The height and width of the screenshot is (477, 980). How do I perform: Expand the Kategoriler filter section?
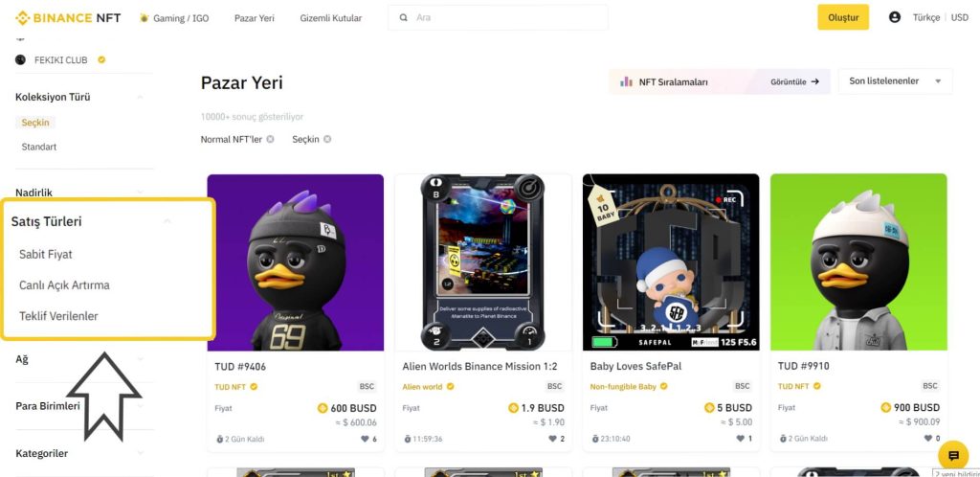140,453
